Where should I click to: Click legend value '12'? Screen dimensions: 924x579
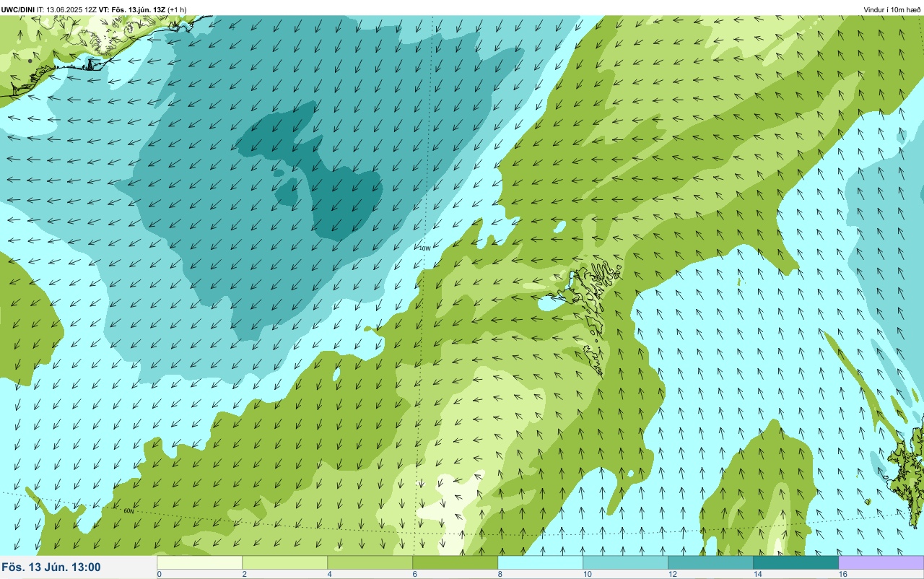point(673,574)
